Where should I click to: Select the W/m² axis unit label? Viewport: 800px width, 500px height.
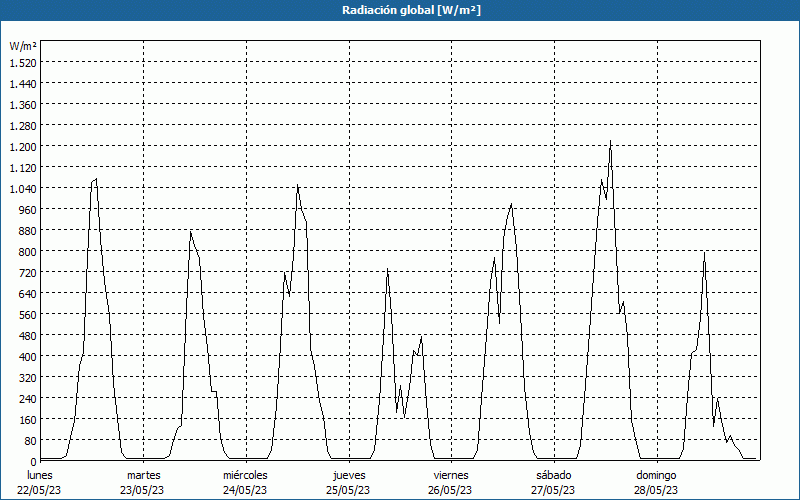(23, 46)
